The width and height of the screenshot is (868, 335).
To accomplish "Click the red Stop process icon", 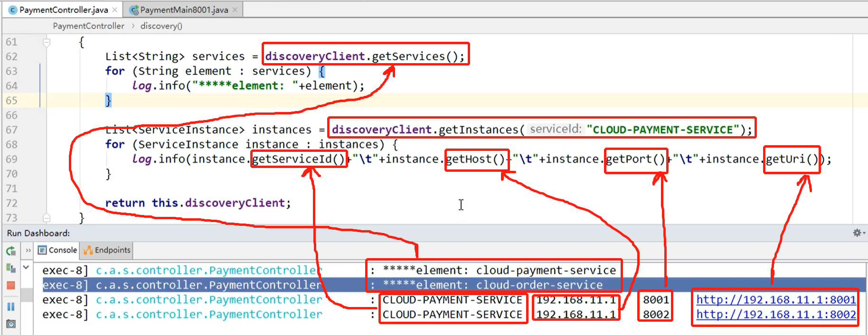I will [x=11, y=285].
